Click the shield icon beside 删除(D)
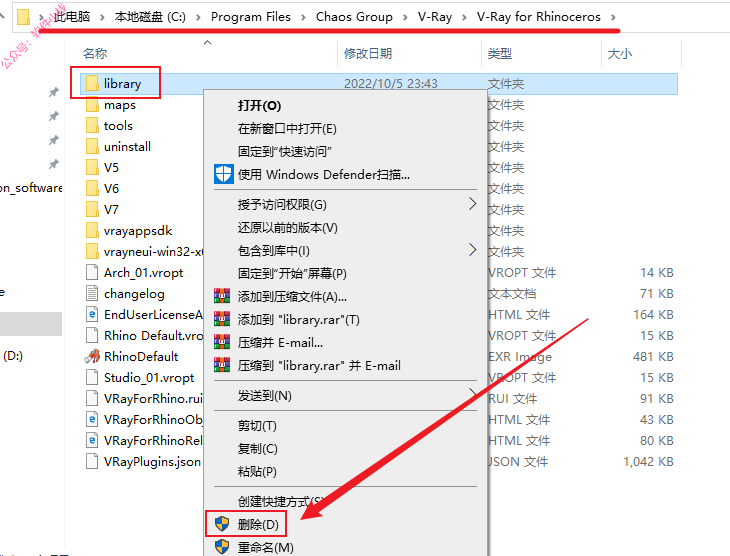 tap(222, 524)
